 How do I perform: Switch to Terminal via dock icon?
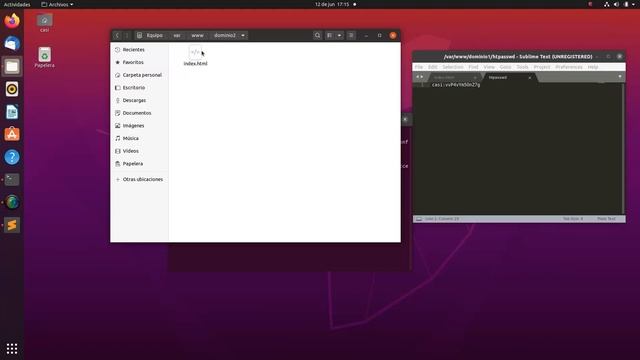pos(12,180)
